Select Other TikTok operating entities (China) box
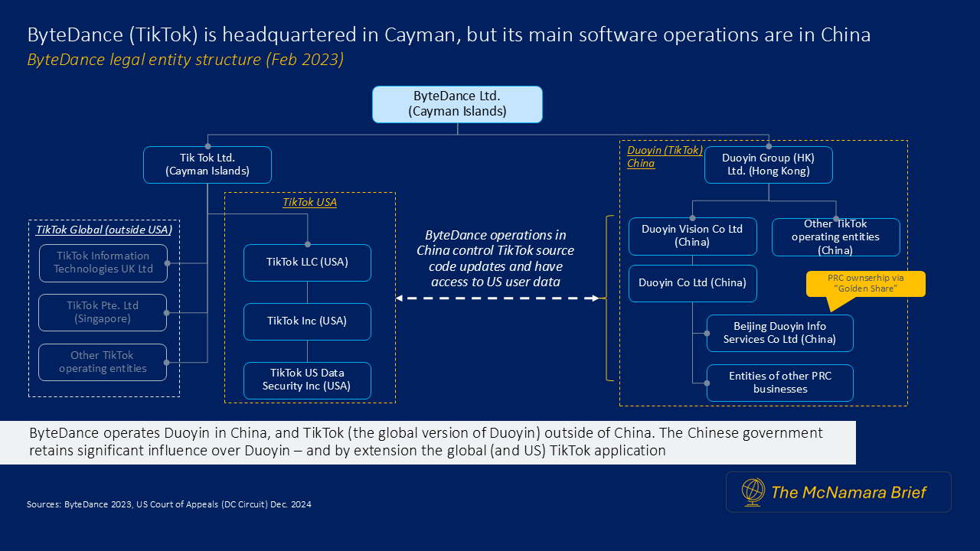Screen dimensions: 980x551 836,237
